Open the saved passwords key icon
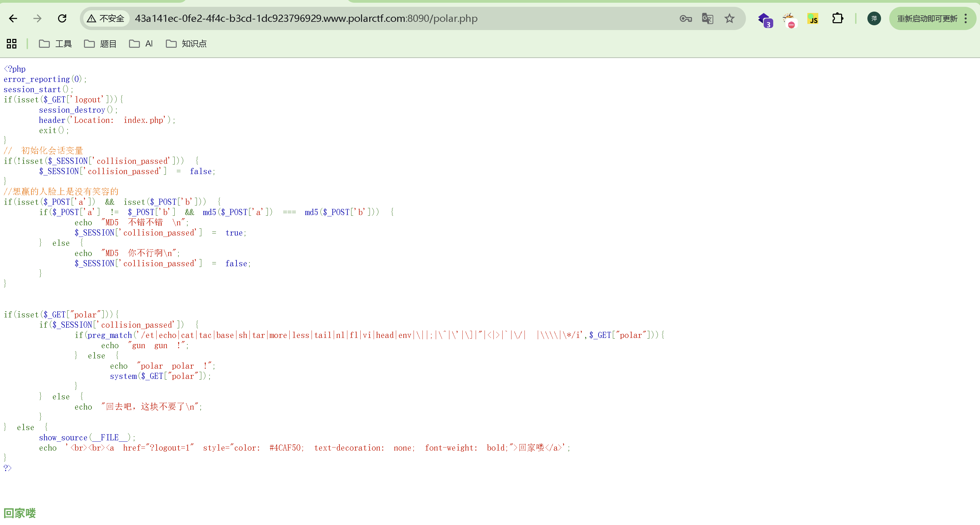The image size is (980, 525). click(x=686, y=18)
